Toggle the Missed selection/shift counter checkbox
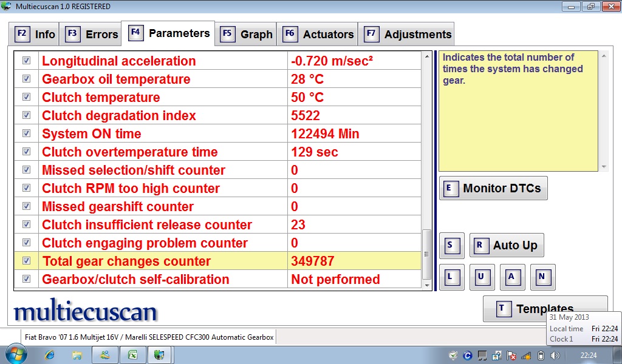Viewport: 622px width, 364px height. [26, 170]
